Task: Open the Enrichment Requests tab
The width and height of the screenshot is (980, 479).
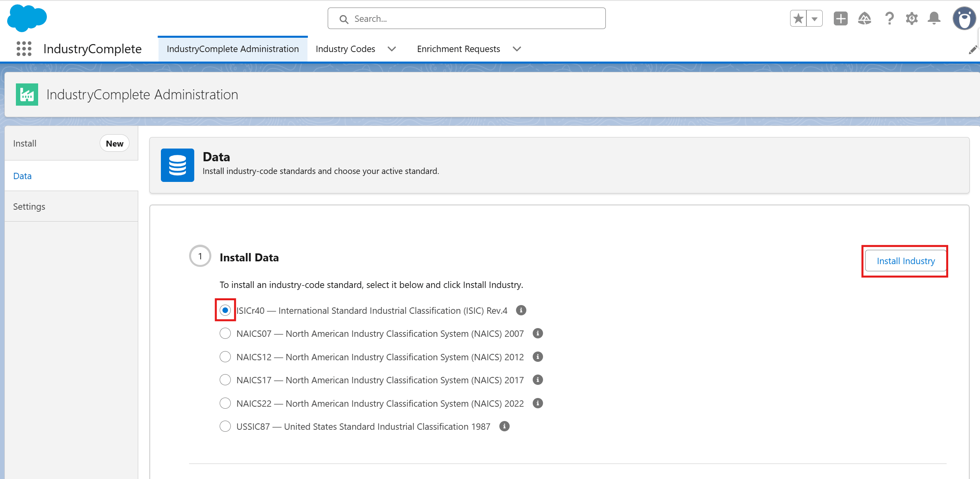Action: [x=458, y=49]
